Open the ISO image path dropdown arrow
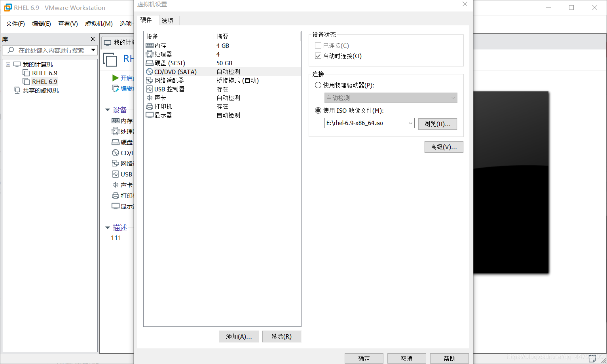 [410, 123]
